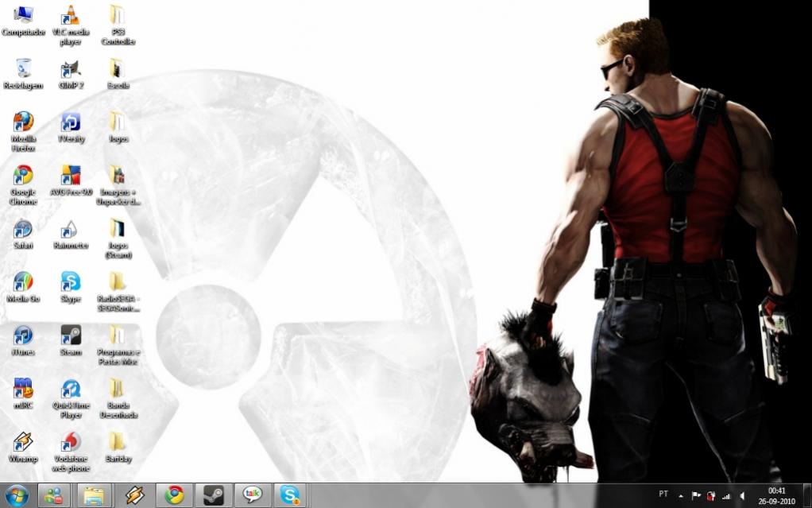This screenshot has width=812, height=508.
Task: Select the TVersity desktop shortcut
Action: [71, 127]
